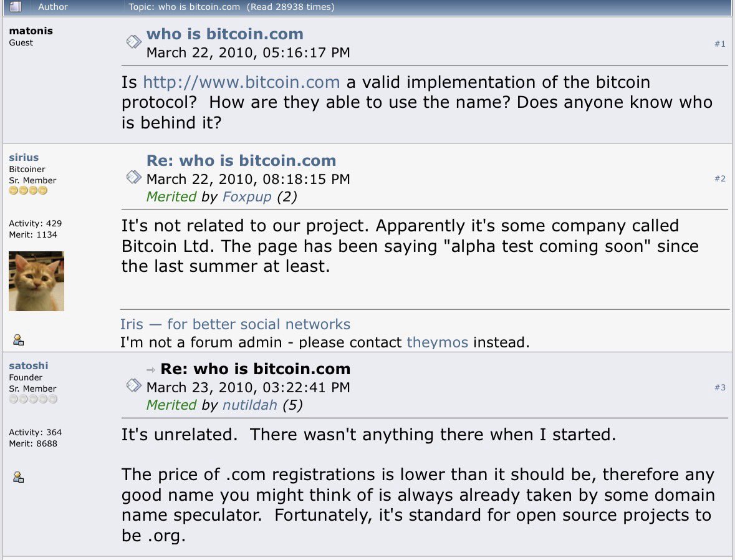Open sirius username profile link
The width and height of the screenshot is (735, 560).
24,157
